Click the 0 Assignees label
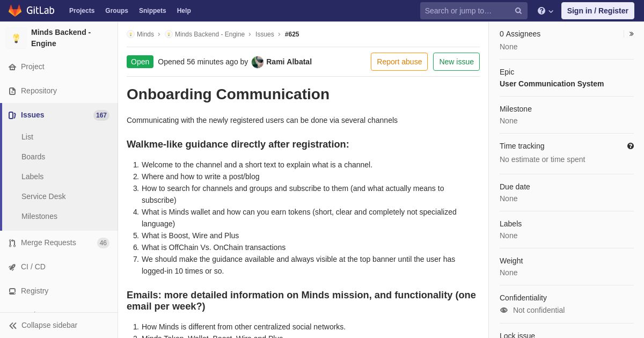This screenshot has height=338, width=644. point(520,34)
